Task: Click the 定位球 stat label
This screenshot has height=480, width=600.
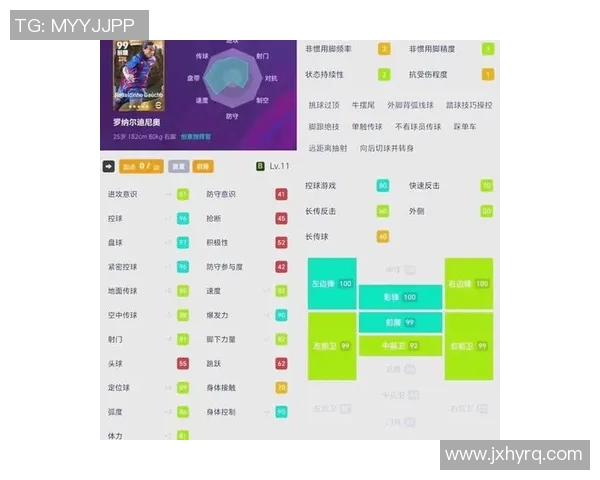Action: click(x=119, y=388)
